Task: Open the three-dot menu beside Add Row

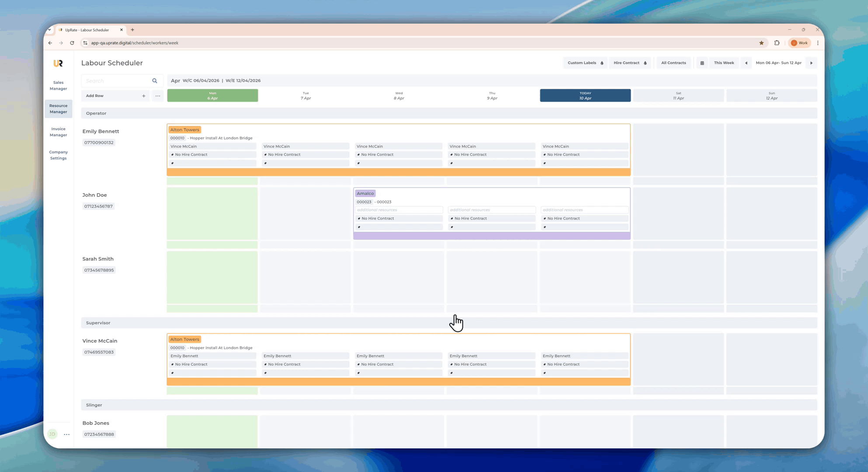Action: point(158,96)
